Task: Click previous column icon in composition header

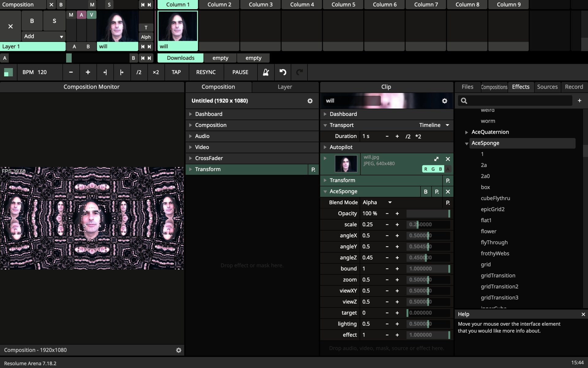Action: [143, 5]
